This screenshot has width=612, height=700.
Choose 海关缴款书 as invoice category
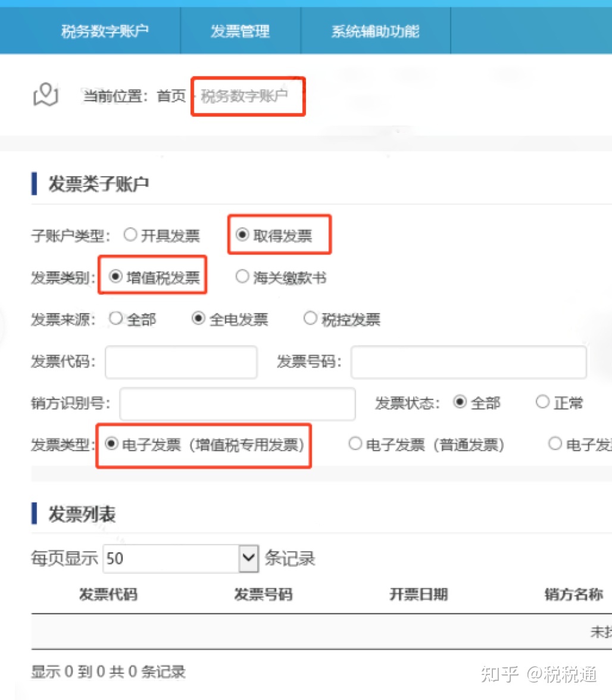pyautogui.click(x=242, y=276)
